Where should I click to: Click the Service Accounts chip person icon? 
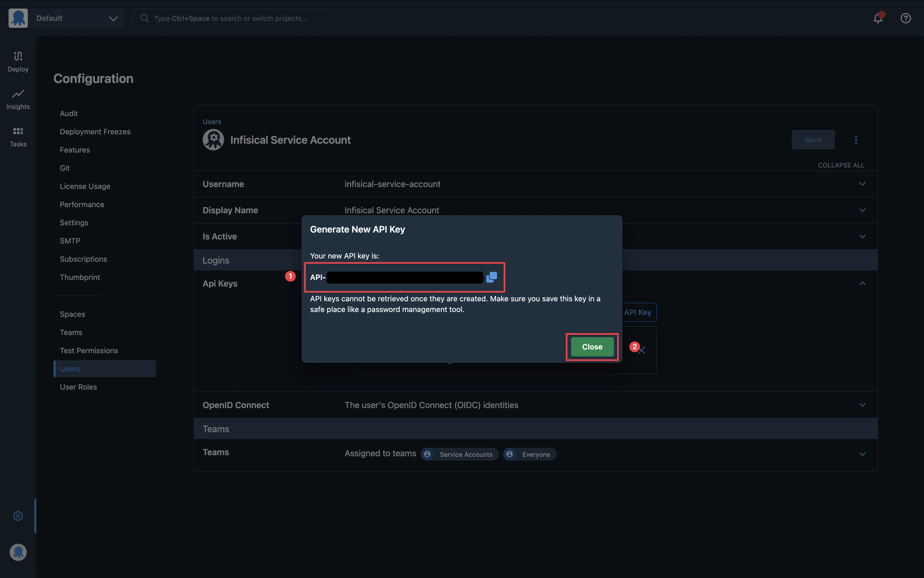pos(427,454)
